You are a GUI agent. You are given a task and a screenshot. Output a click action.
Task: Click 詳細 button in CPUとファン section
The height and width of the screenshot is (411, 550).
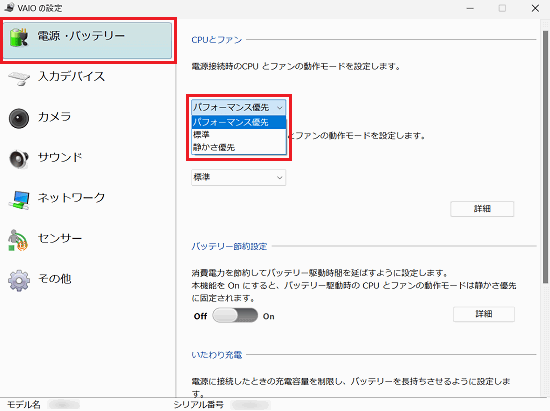482,209
